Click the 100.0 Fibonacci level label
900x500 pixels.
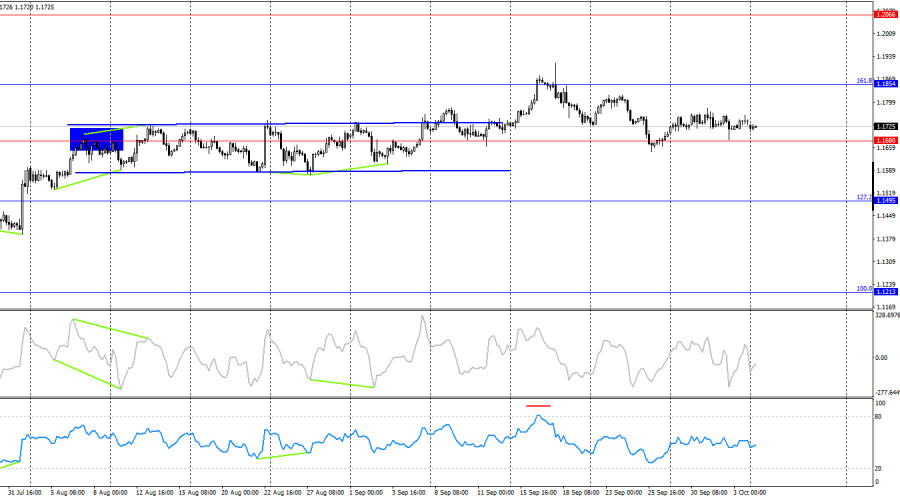tap(865, 288)
